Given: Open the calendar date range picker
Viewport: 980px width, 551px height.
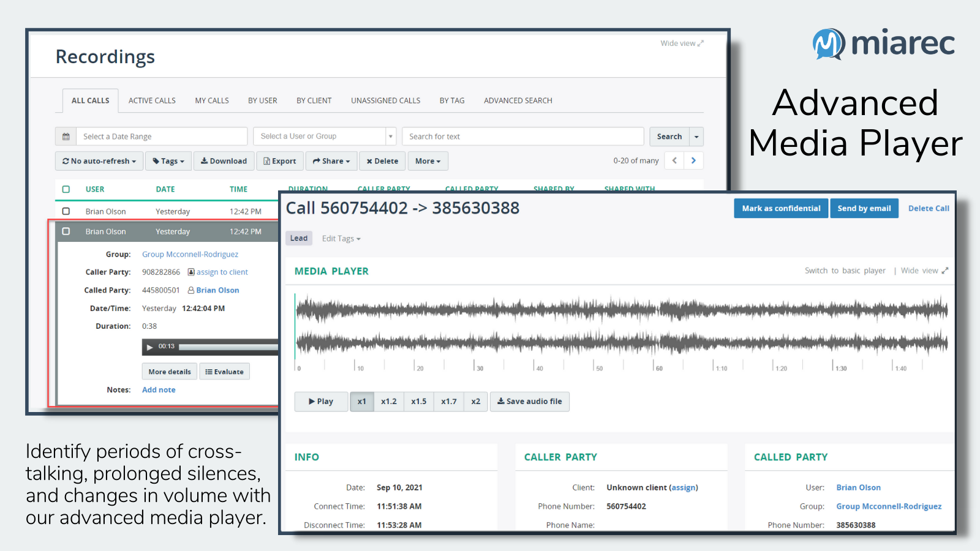Looking at the screenshot, I should [66, 136].
